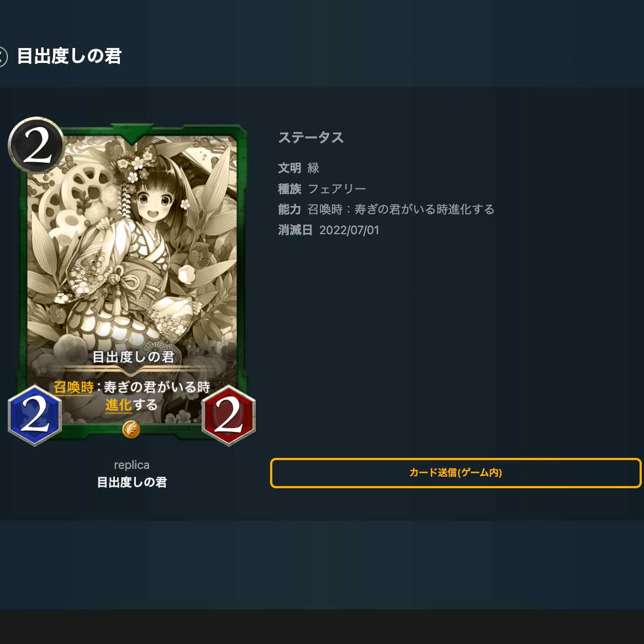Click the black mana cost 2 orb

pos(36,145)
